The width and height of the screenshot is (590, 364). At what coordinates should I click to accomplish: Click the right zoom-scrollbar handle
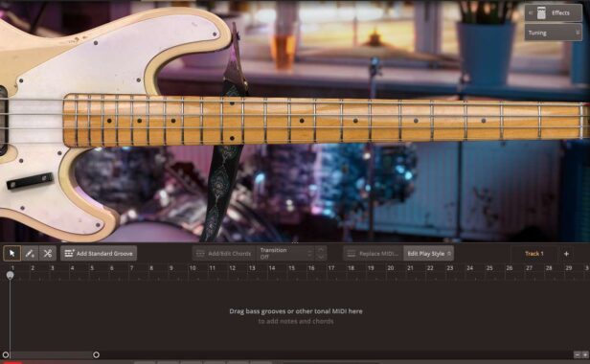coord(96,354)
